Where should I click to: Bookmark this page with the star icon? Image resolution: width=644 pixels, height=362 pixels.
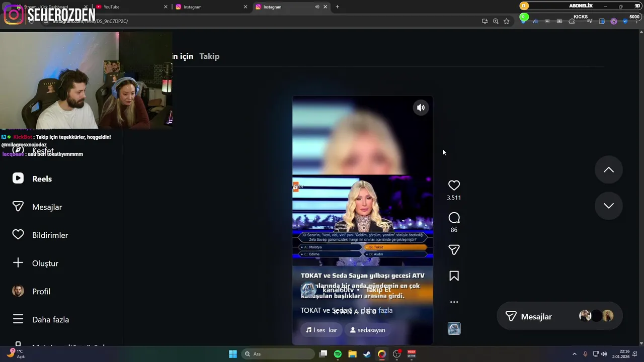[x=507, y=21]
